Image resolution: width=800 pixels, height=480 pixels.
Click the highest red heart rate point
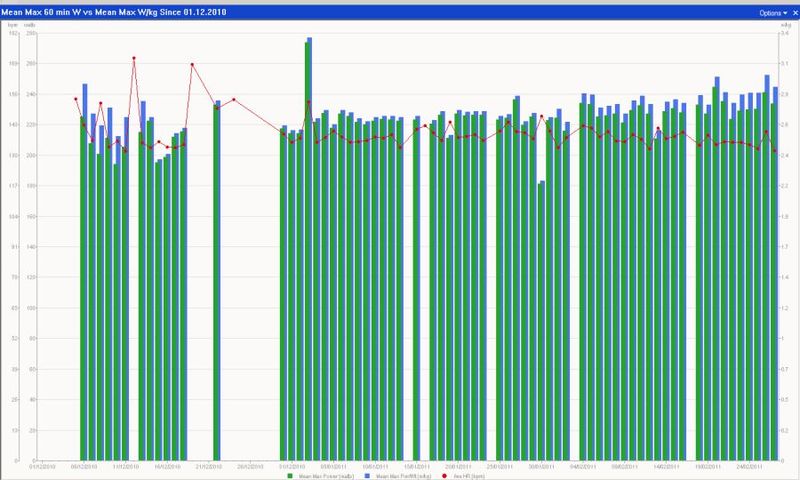(134, 59)
